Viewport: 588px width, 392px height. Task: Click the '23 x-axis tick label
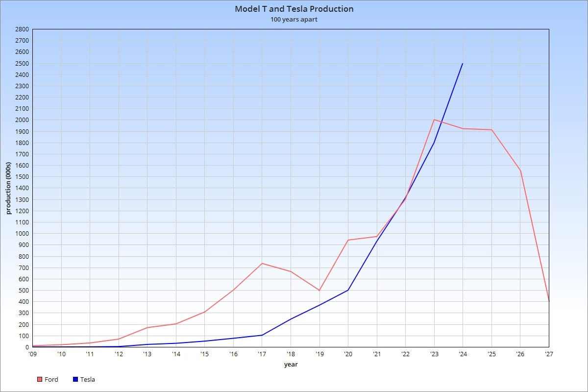[x=434, y=353]
